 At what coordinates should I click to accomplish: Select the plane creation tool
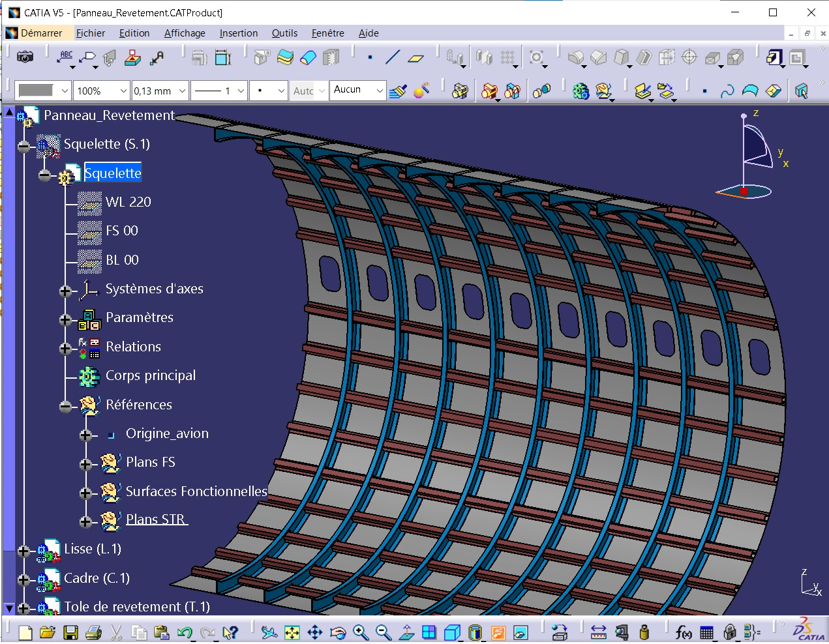pos(415,57)
